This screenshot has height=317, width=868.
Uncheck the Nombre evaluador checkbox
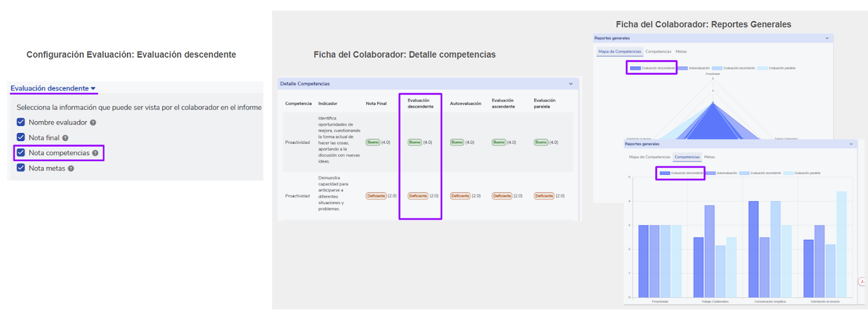[x=21, y=122]
